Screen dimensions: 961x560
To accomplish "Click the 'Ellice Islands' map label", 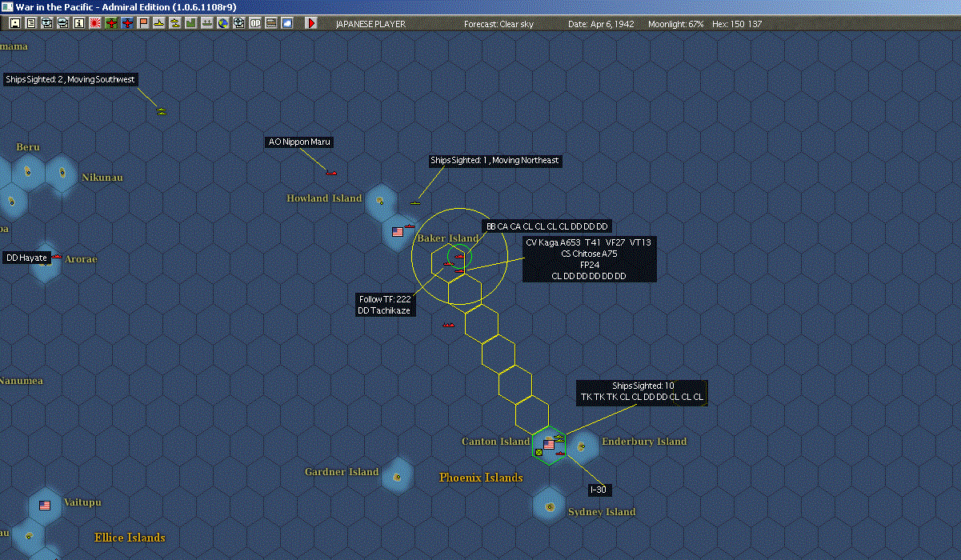I will [130, 538].
